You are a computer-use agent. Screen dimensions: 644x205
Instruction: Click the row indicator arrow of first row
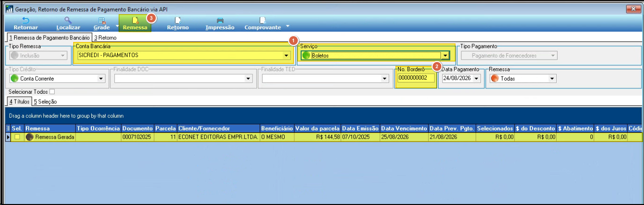tap(8, 137)
